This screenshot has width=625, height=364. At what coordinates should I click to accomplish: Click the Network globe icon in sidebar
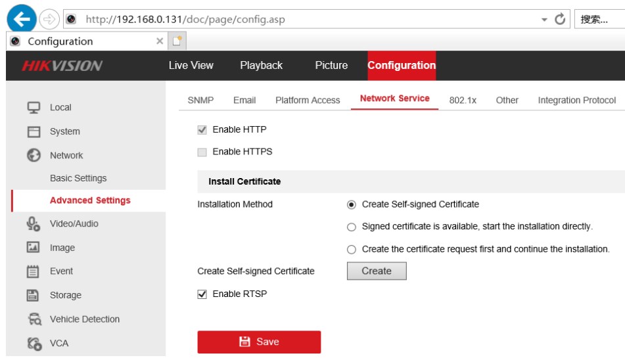point(34,156)
